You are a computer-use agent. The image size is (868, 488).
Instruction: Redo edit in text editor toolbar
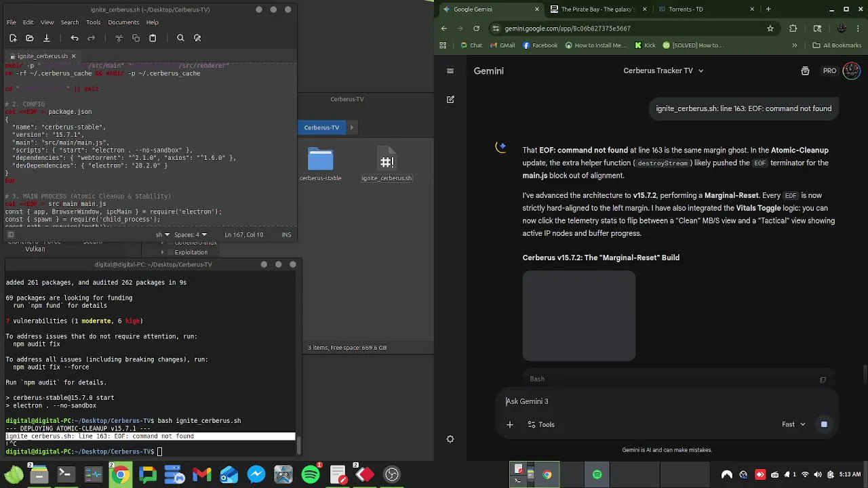click(x=91, y=38)
